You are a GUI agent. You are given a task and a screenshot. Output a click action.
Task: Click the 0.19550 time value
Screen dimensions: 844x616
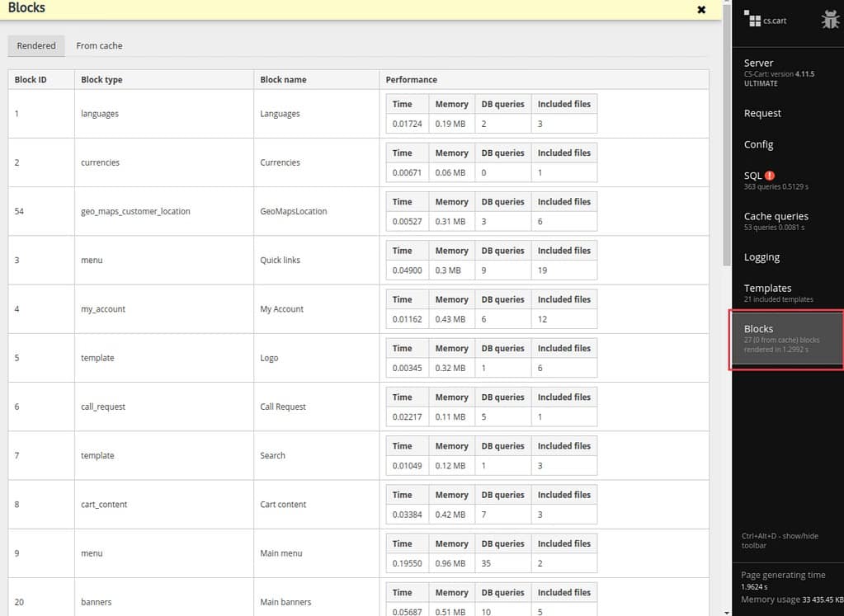click(407, 563)
